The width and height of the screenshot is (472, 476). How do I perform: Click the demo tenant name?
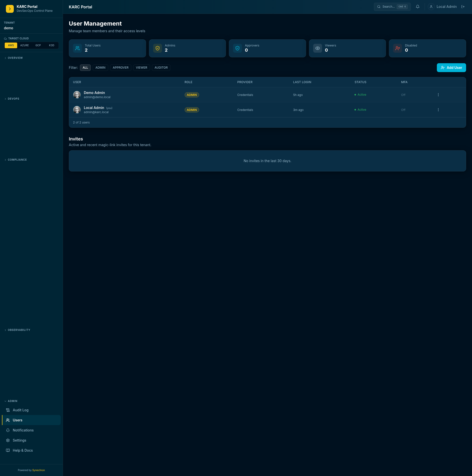[x=9, y=28]
